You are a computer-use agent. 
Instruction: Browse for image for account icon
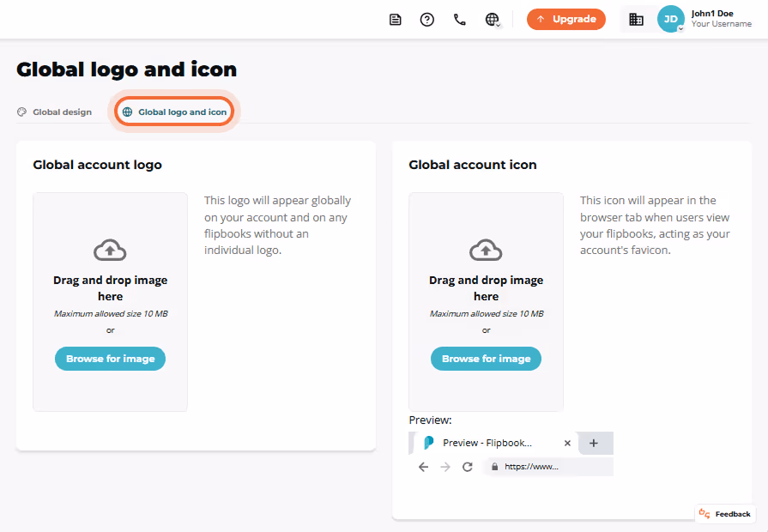(x=486, y=359)
